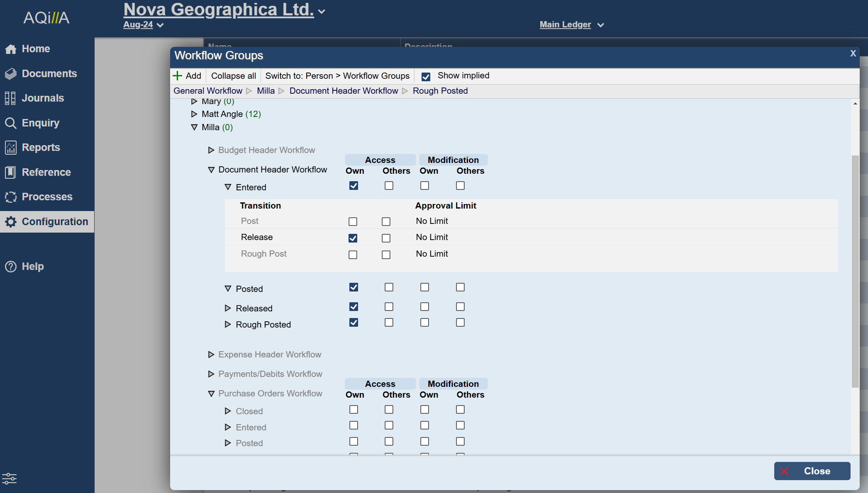The width and height of the screenshot is (868, 493).
Task: Click the Processes cycle icon
Action: pyautogui.click(x=11, y=197)
